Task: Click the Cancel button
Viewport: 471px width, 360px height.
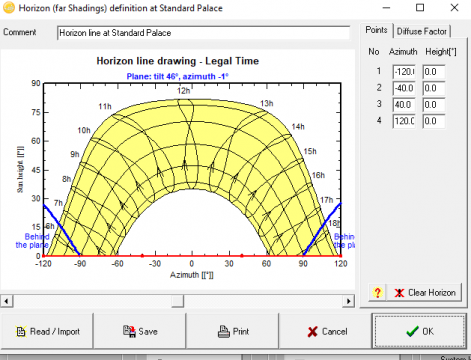Action: click(x=325, y=331)
